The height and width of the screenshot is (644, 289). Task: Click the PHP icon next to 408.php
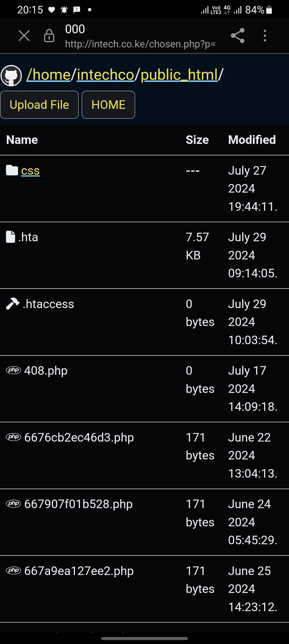coord(13,370)
